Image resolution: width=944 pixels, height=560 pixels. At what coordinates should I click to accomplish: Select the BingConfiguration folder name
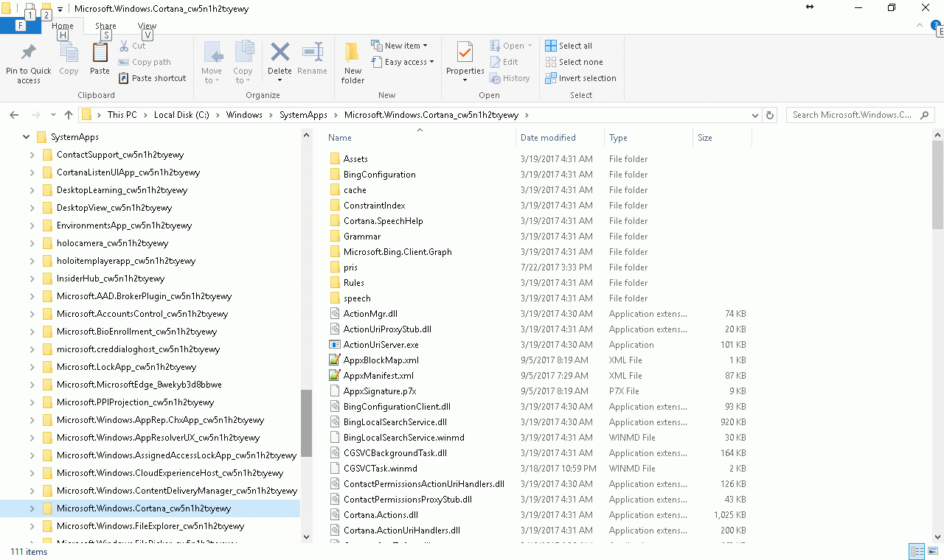point(379,175)
